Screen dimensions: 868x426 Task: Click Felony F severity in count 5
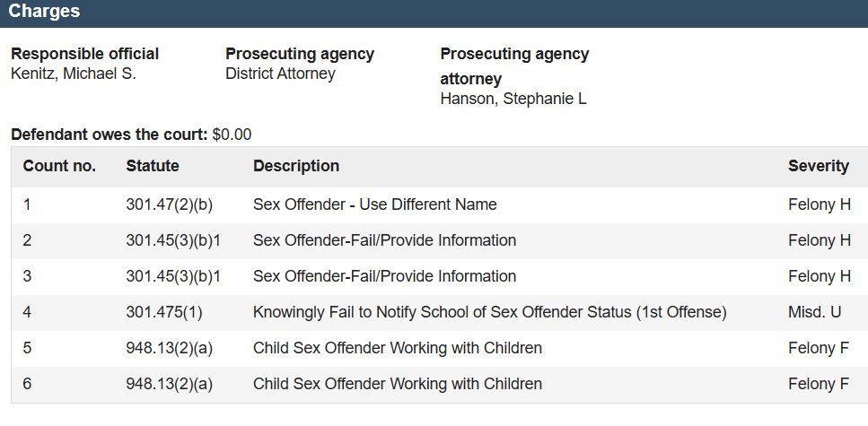coord(818,349)
